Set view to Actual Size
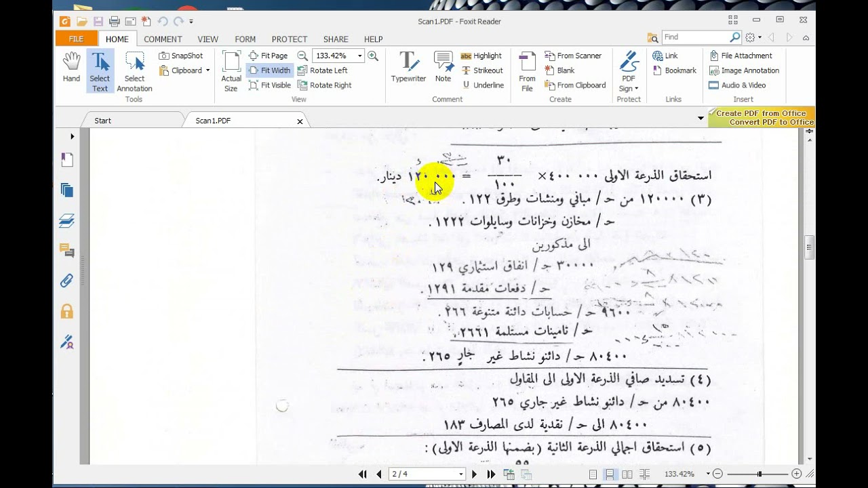The width and height of the screenshot is (868, 488). (x=231, y=70)
